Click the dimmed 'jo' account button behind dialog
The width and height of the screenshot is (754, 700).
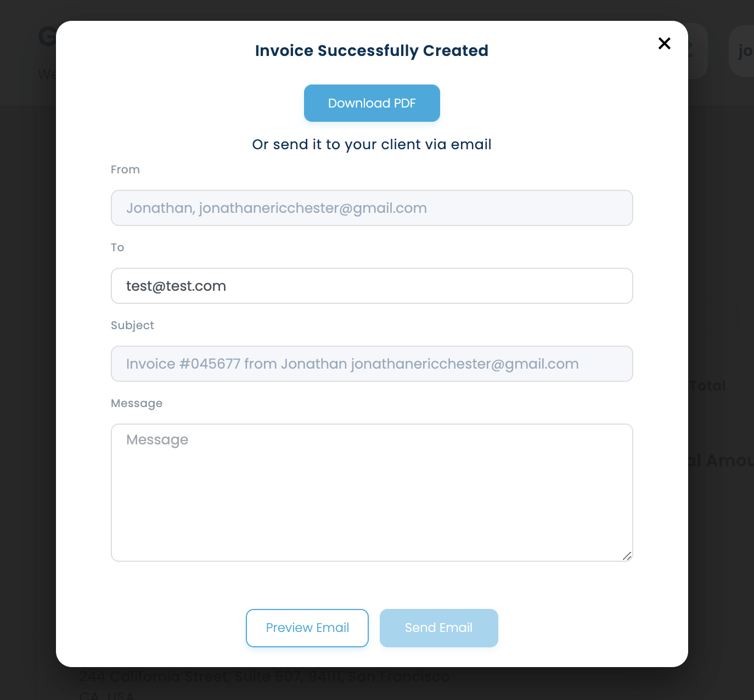(744, 51)
